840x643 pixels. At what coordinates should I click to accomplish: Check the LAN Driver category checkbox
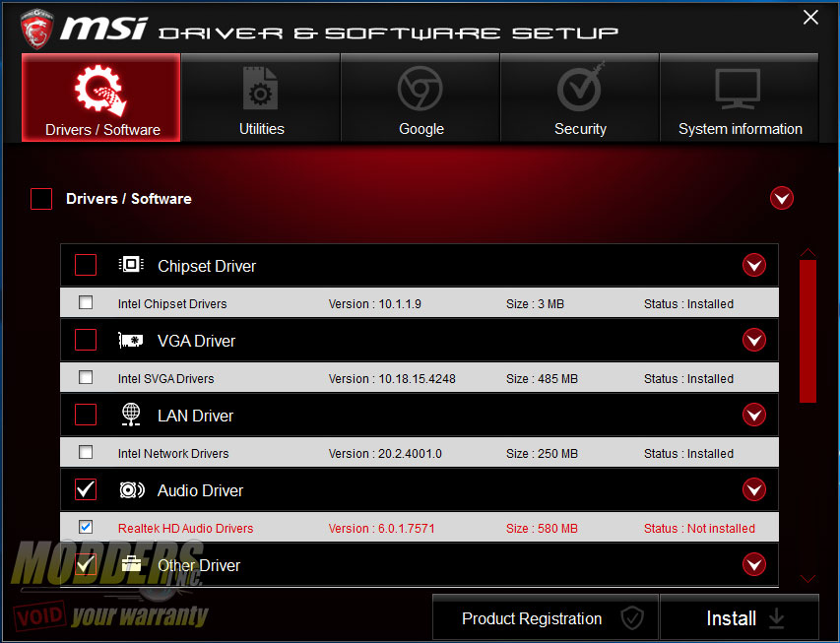tap(86, 415)
